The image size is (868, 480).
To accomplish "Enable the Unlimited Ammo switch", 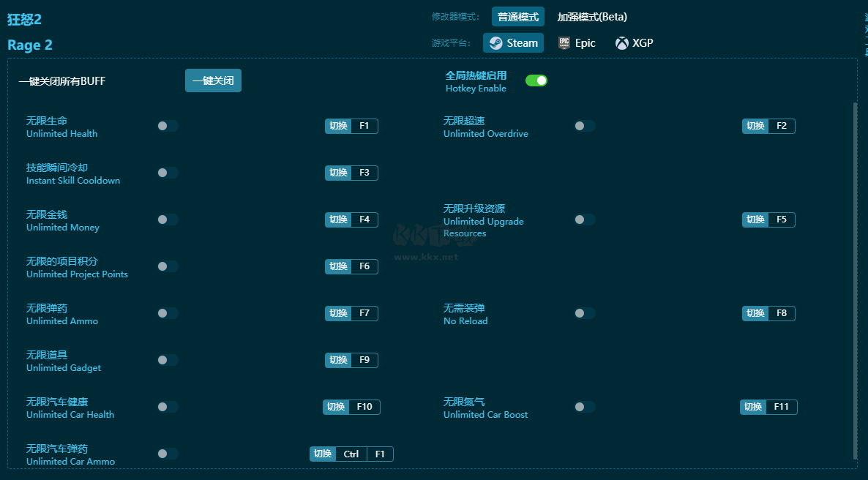I will 167,313.
